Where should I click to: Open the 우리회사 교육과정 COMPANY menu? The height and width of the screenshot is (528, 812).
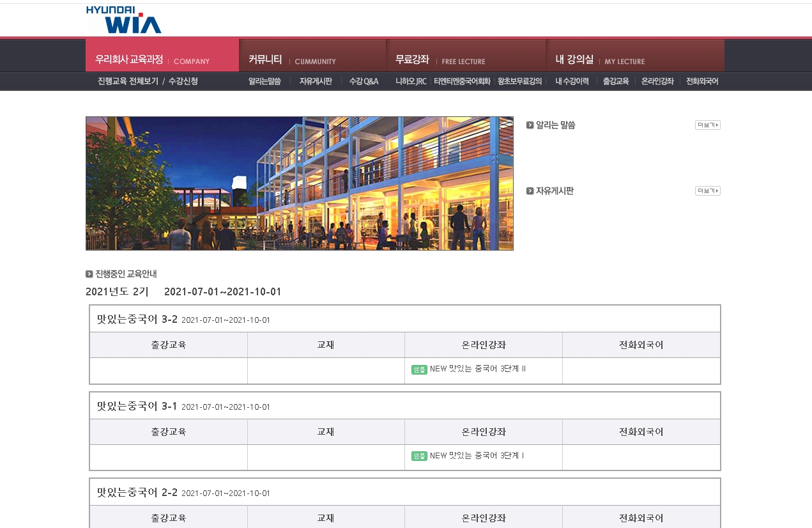[x=162, y=56]
